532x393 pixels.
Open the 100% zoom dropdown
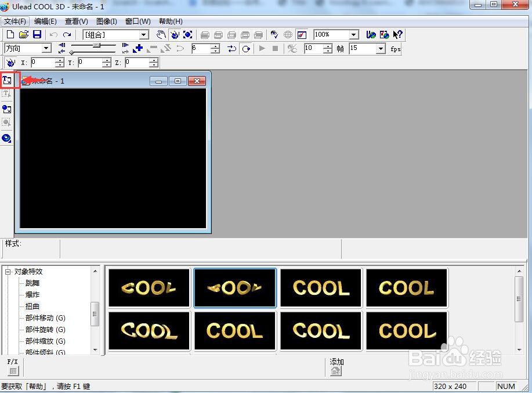coord(354,35)
